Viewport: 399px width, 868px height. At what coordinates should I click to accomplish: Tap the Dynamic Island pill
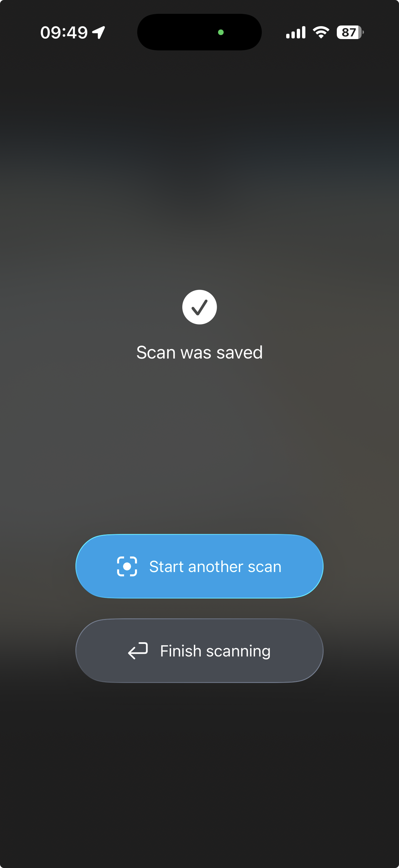[x=199, y=32]
